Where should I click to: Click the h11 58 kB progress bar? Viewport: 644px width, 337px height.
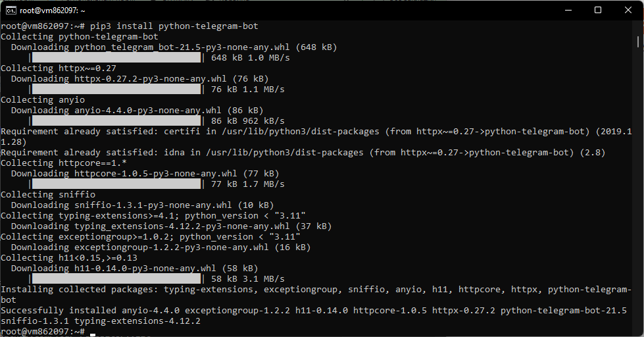[116, 278]
